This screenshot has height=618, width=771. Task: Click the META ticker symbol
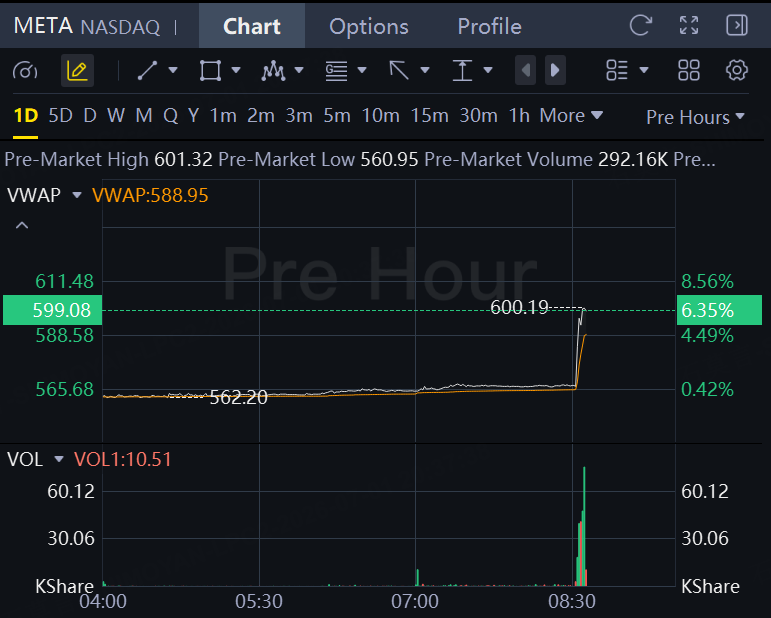tap(43, 26)
